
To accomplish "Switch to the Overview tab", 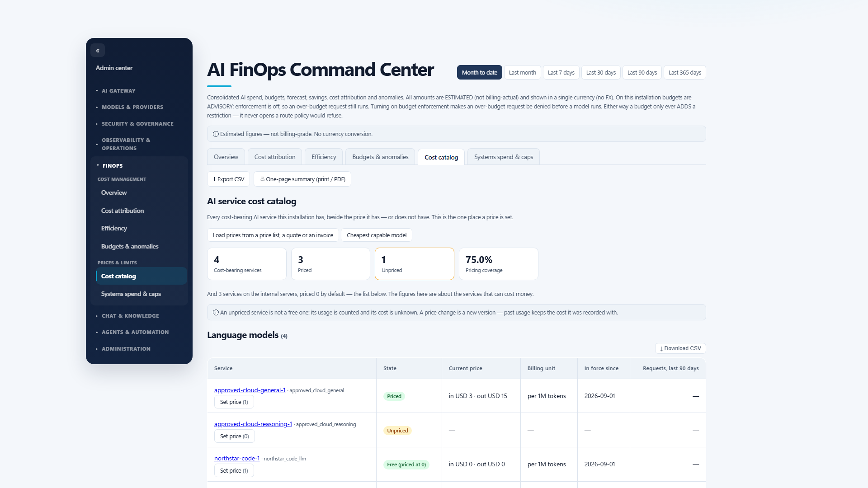I will coord(226,157).
